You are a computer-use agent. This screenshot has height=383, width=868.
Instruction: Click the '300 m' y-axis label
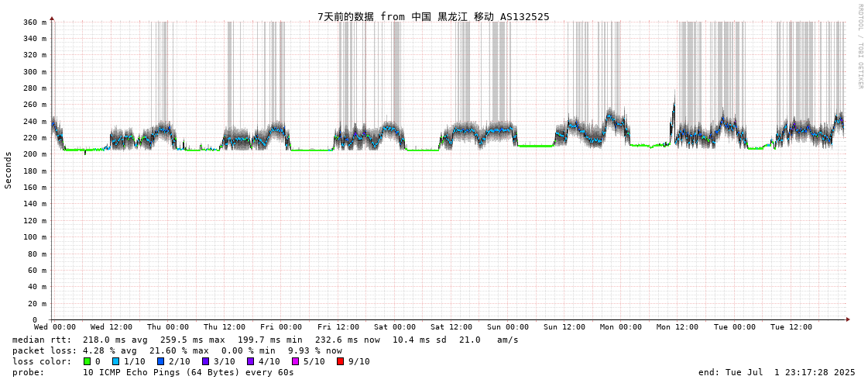(35, 71)
